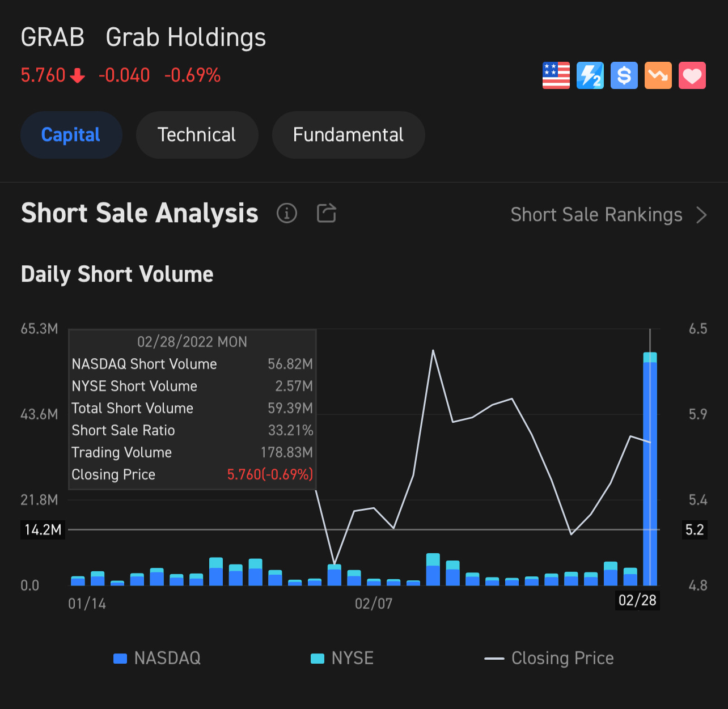Open Short Sale Rankings link

coord(596,215)
